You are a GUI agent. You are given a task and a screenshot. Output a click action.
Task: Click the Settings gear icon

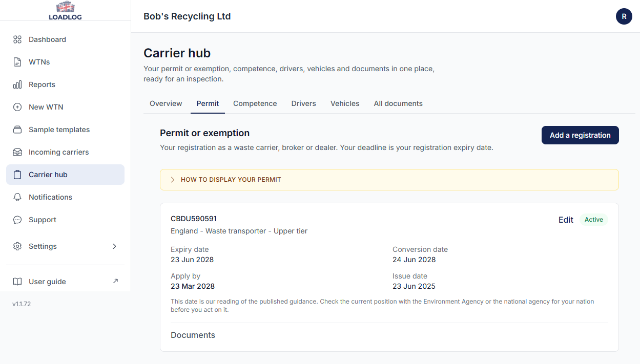(x=17, y=246)
